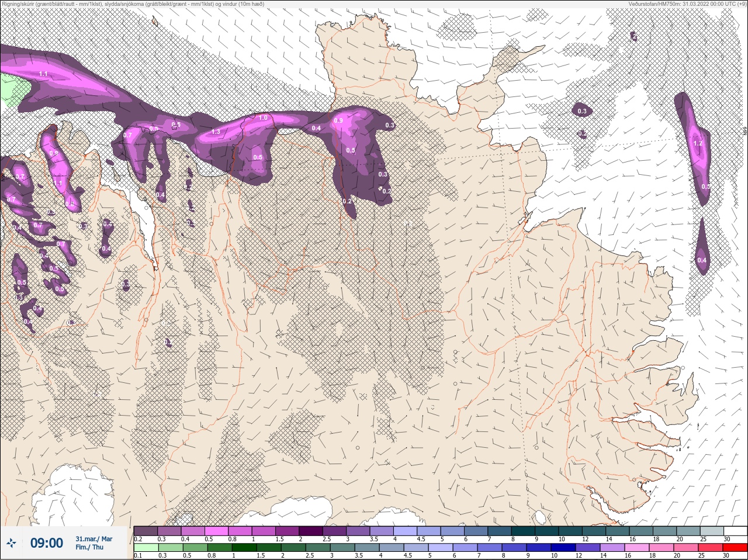Select the dull purple 0.2 swatch in the top legend
The width and height of the screenshot is (748, 560).
click(146, 531)
